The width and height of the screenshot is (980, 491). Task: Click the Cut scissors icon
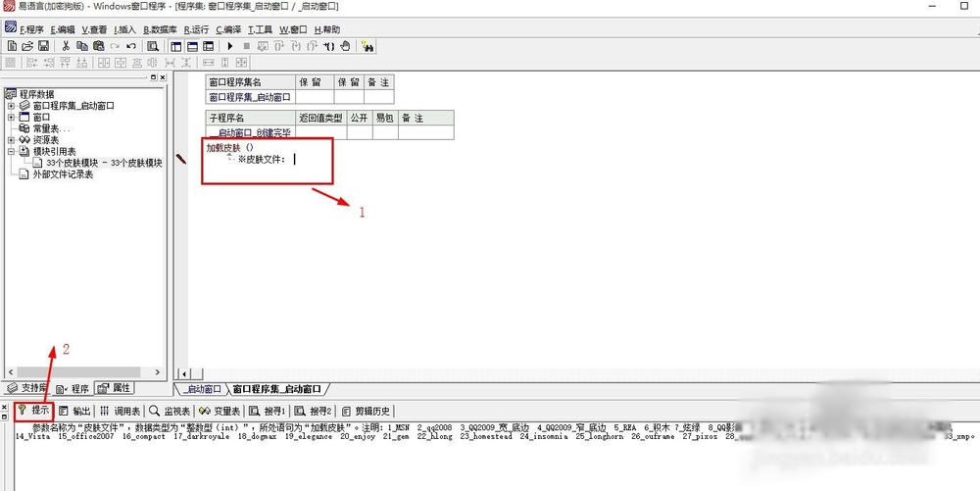pyautogui.click(x=66, y=46)
